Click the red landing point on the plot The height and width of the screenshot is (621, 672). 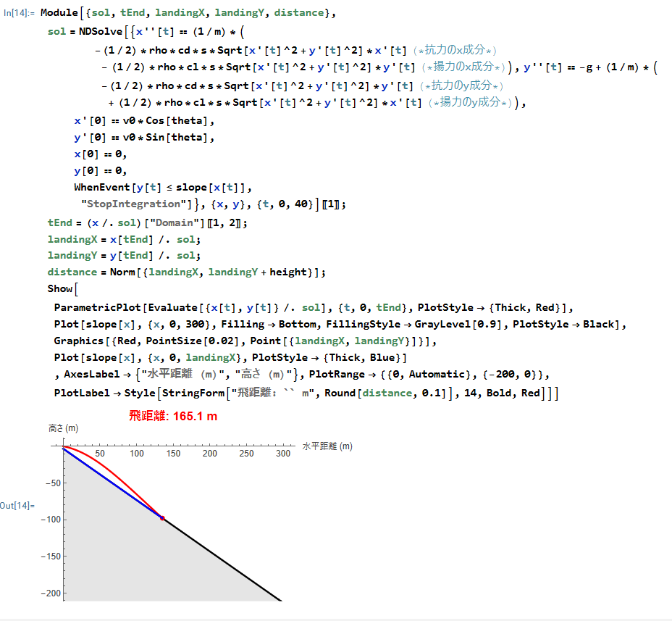pyautogui.click(x=162, y=518)
